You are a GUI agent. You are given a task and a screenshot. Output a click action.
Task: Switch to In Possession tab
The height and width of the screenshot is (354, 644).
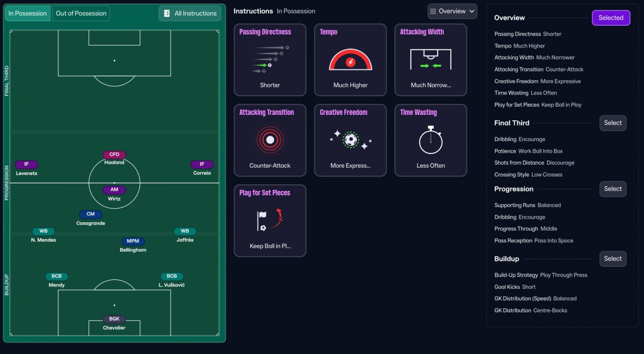pyautogui.click(x=28, y=14)
